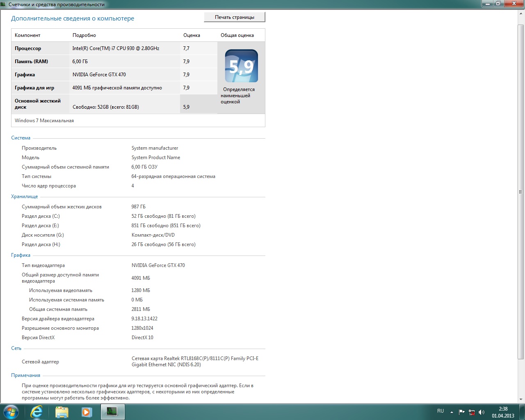This screenshot has height=420, width=525.
Task: Click hard disk score 5,9 cell
Action: pyautogui.click(x=199, y=104)
